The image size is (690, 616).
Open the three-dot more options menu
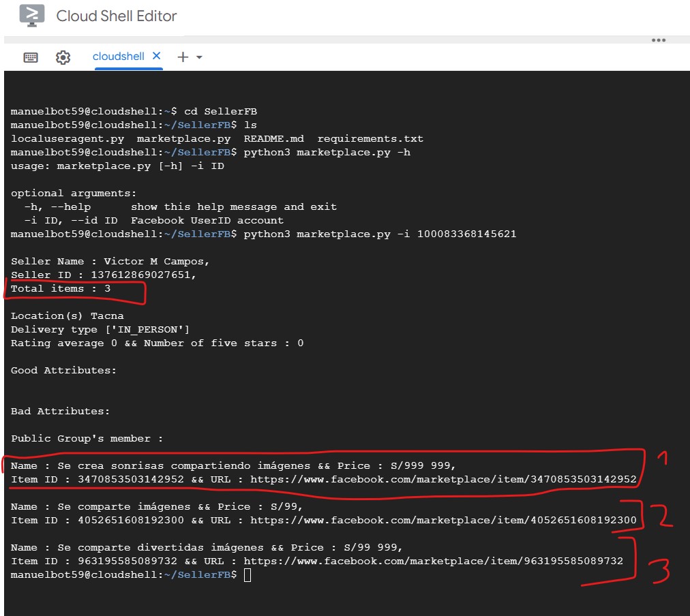click(659, 40)
